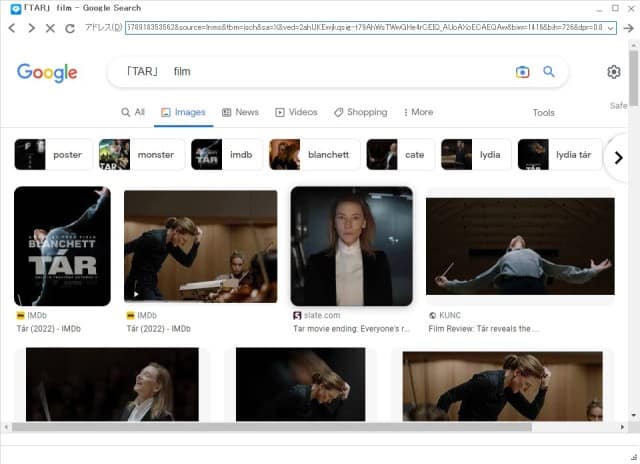The width and height of the screenshot is (640, 464).
Task: Switch to the All results tab
Action: [133, 112]
